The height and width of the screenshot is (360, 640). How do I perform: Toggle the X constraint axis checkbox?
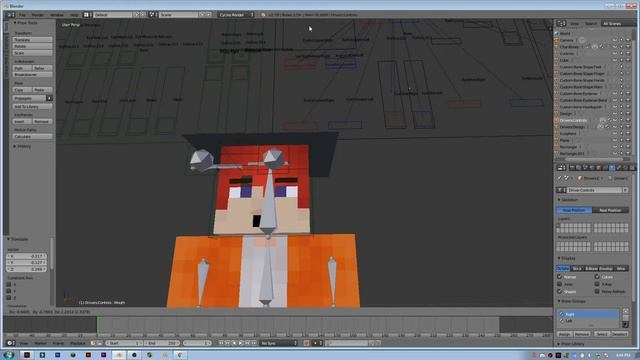[x=9, y=284]
